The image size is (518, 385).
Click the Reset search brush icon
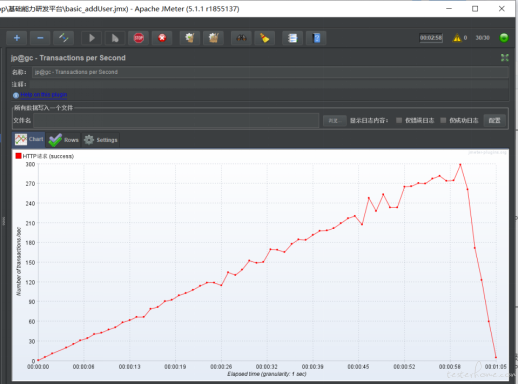pyautogui.click(x=265, y=38)
